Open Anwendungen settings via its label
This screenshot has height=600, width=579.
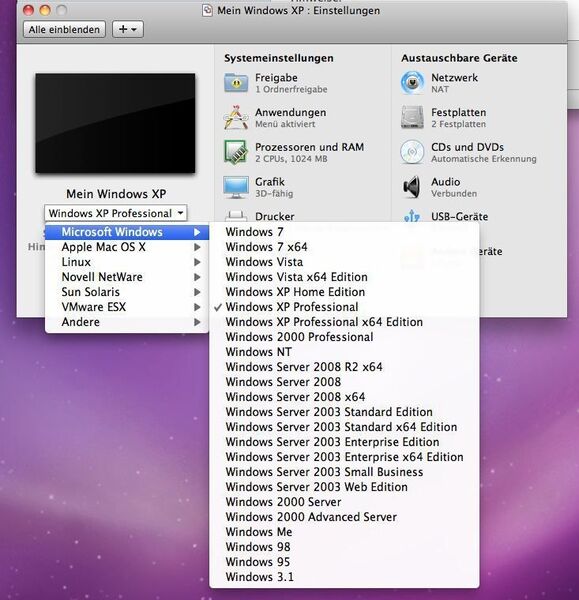[290, 112]
